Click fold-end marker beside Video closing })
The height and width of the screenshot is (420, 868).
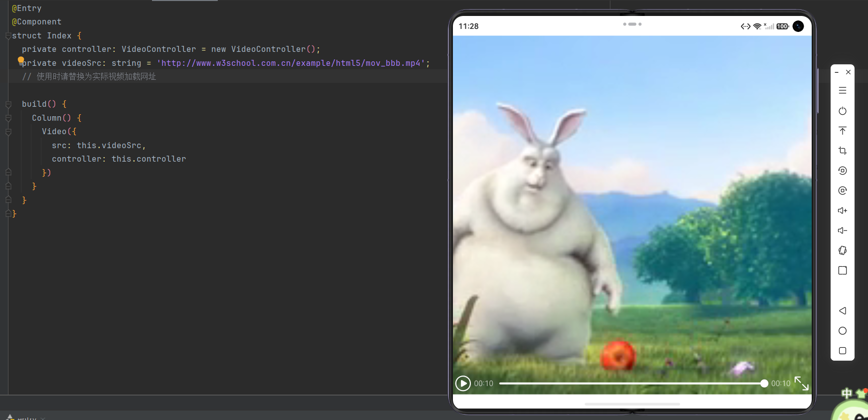pyautogui.click(x=8, y=173)
